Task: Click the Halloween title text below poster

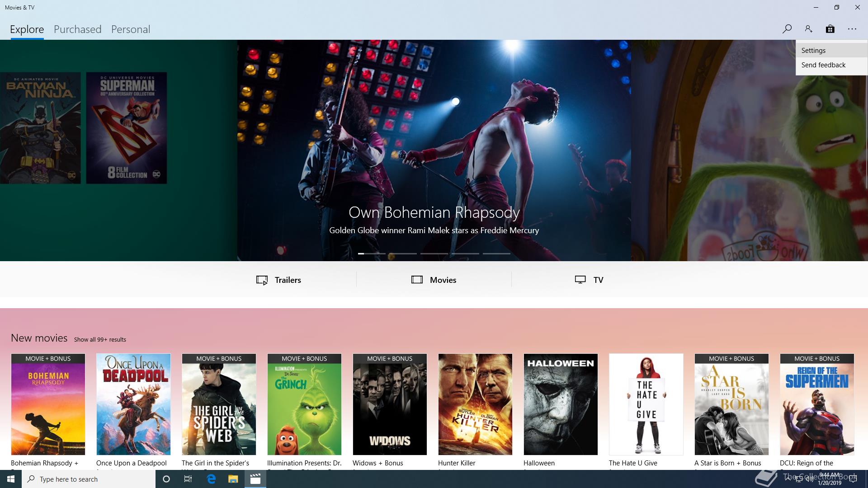Action: click(x=539, y=463)
